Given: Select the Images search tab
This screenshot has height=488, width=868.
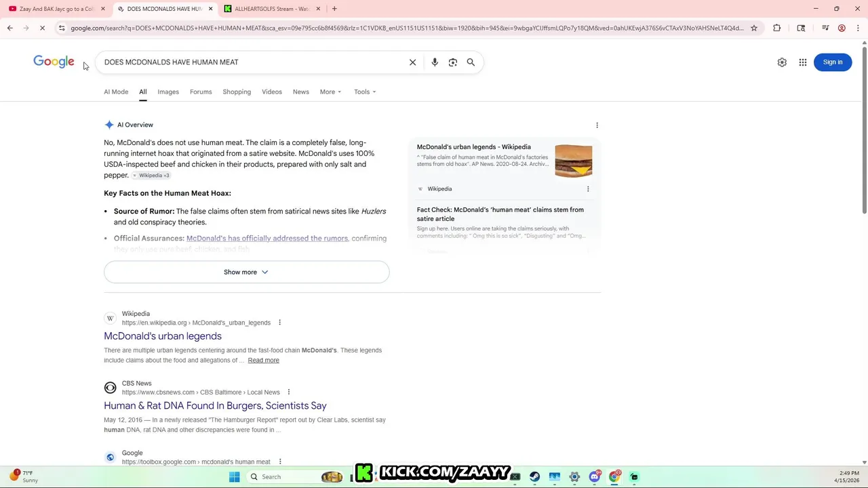Looking at the screenshot, I should point(168,92).
